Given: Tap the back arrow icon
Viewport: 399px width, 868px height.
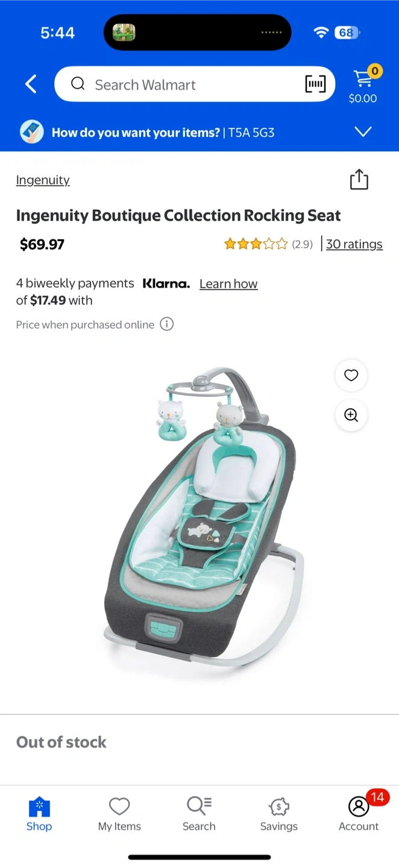Looking at the screenshot, I should click(31, 84).
